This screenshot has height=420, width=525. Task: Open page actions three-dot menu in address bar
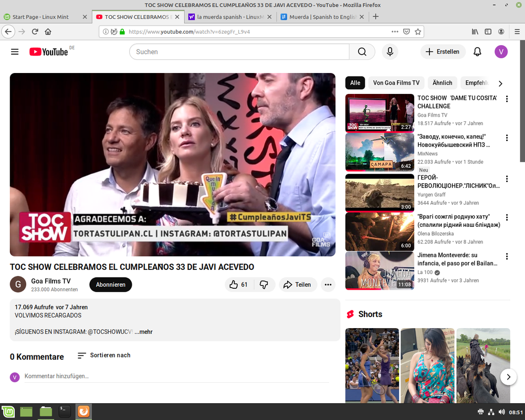[x=395, y=32]
